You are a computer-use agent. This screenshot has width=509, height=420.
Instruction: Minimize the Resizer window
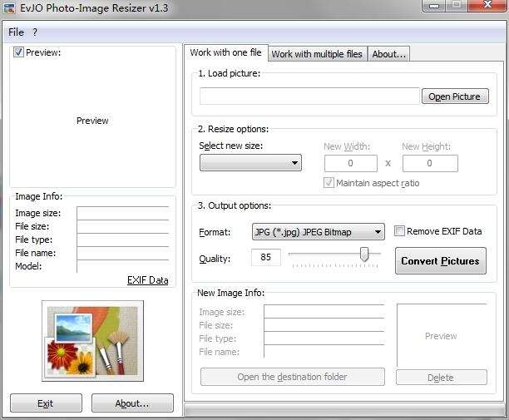(434, 6)
